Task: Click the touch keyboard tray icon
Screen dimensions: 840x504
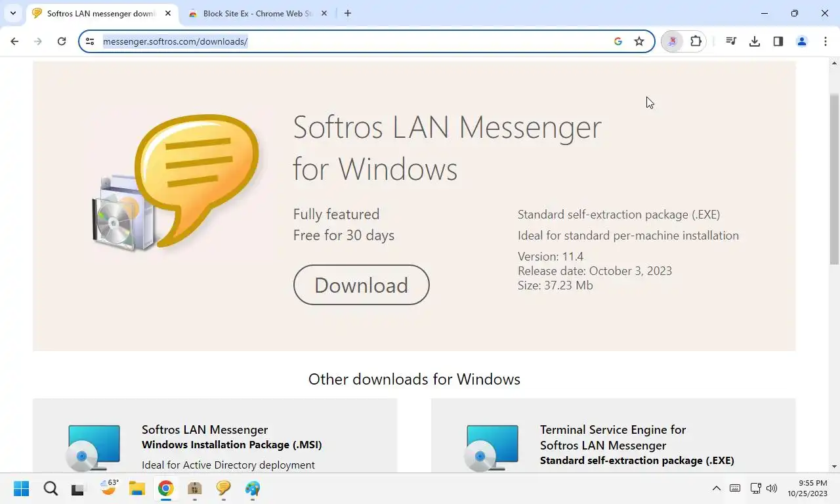Action: 735,488
